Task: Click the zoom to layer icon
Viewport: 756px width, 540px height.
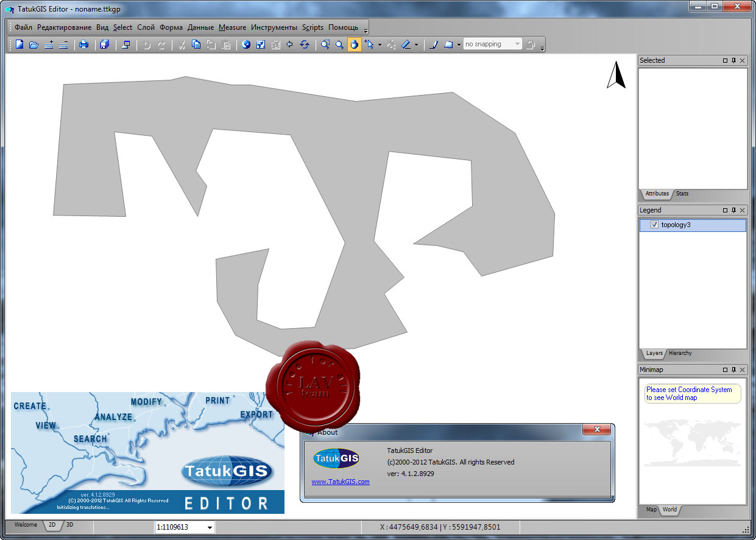Action: click(x=261, y=44)
